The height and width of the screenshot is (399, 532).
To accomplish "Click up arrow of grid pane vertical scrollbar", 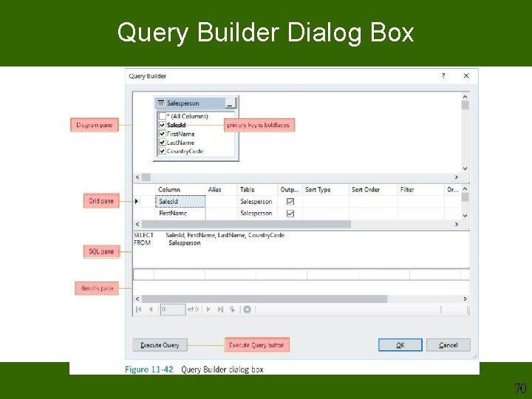I will click(x=465, y=188).
